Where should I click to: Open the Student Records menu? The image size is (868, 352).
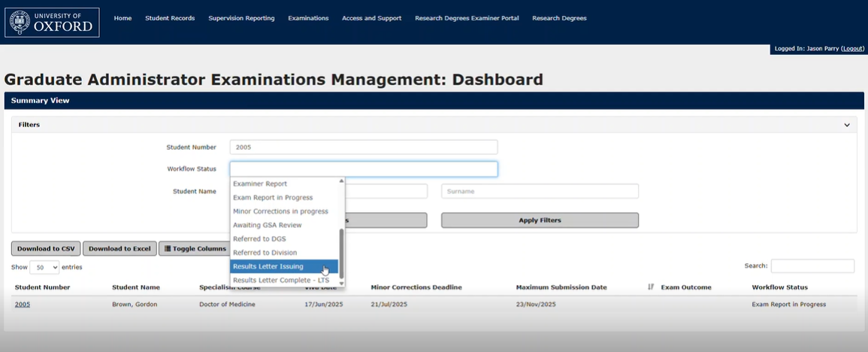[x=170, y=18]
